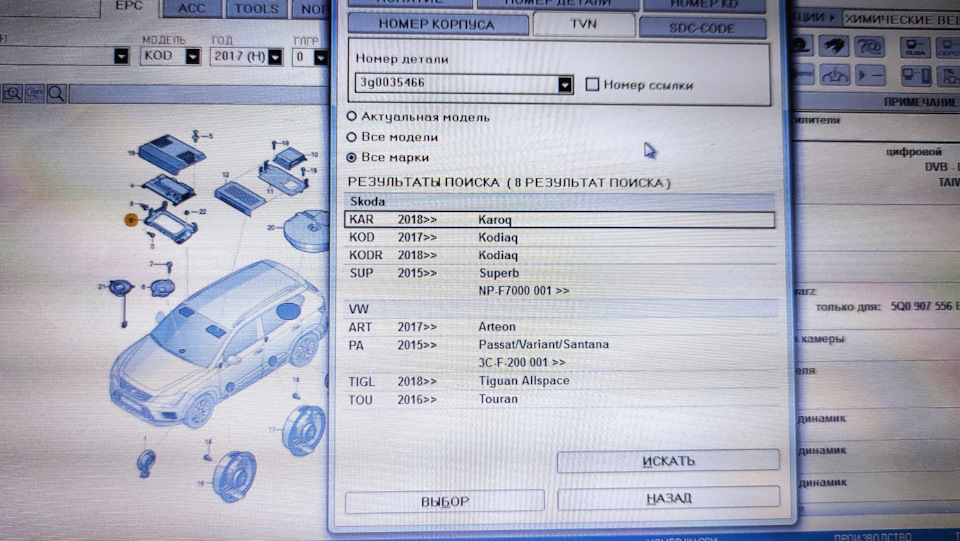Select the 'TIGL 2018>> Tiguan Allspace' row

coord(560,381)
